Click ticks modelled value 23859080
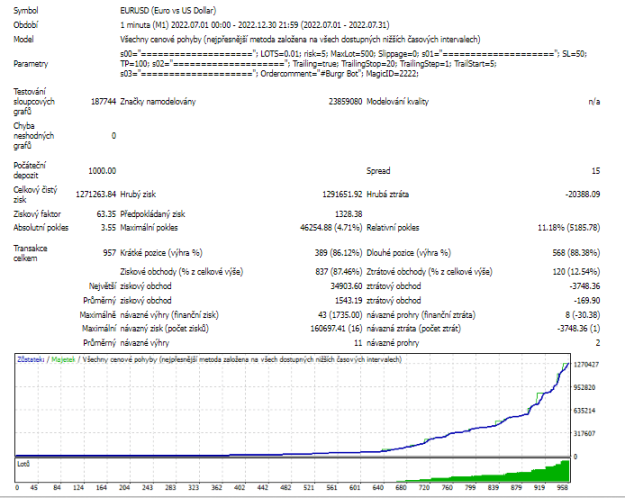 (345, 102)
